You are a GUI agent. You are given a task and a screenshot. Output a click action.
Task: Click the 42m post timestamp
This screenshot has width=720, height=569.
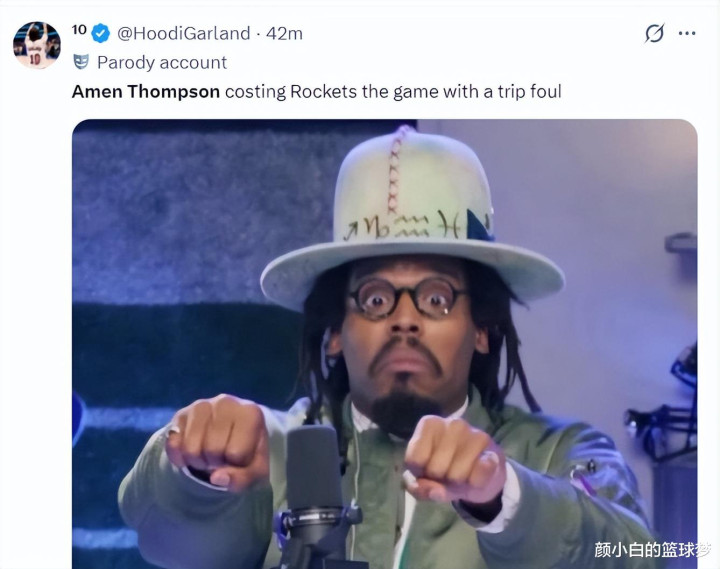[284, 34]
